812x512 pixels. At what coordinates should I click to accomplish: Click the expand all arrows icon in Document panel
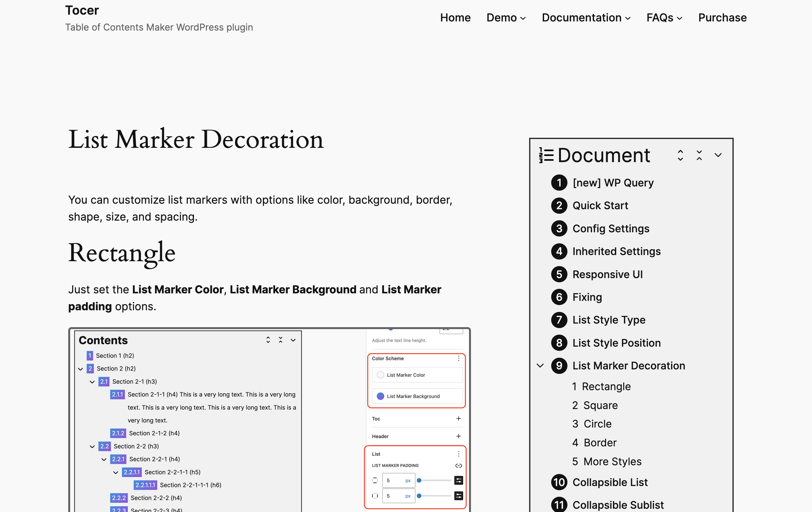(680, 155)
